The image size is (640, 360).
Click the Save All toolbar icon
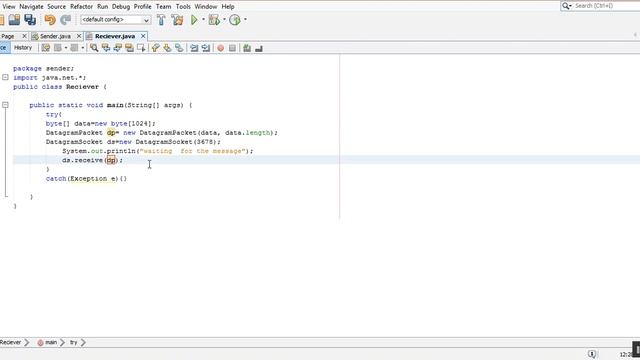[x=30, y=20]
